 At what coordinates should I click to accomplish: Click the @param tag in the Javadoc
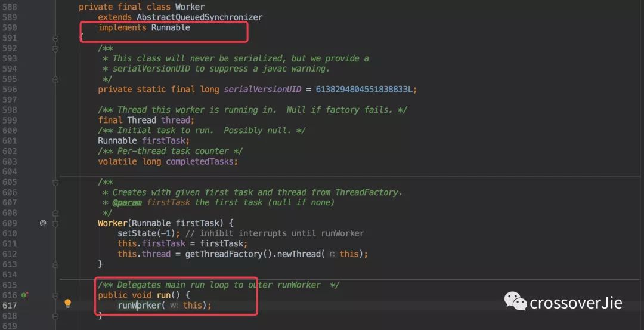(127, 203)
